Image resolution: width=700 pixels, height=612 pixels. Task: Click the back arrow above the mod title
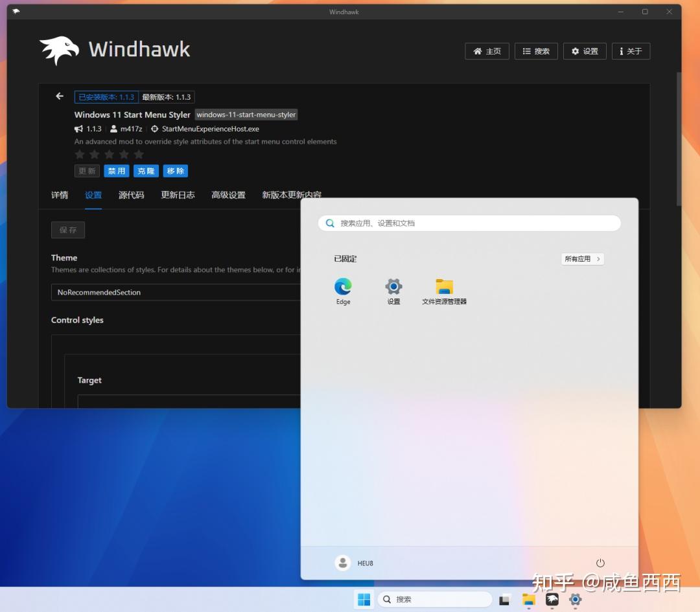click(59, 96)
